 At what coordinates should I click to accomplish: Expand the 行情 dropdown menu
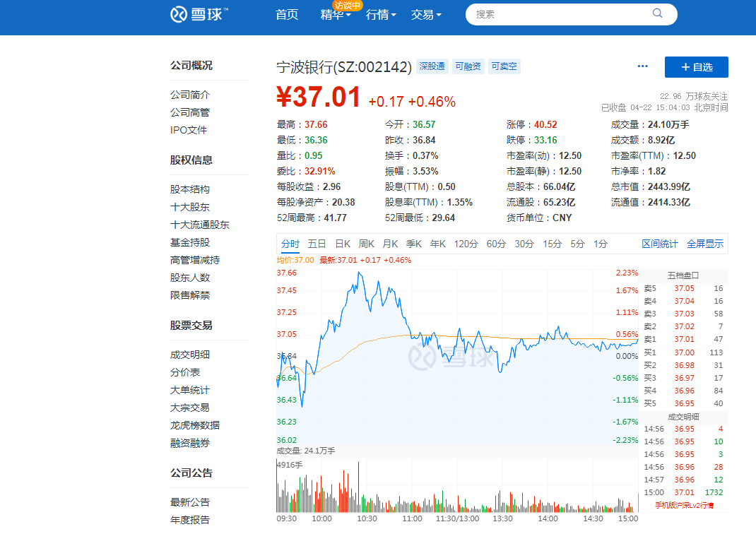pyautogui.click(x=381, y=15)
